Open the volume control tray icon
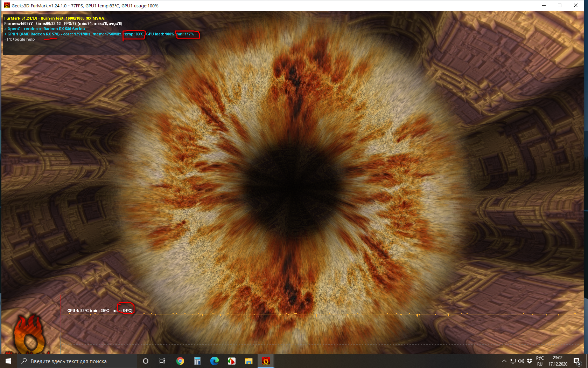588x368 pixels. [521, 361]
